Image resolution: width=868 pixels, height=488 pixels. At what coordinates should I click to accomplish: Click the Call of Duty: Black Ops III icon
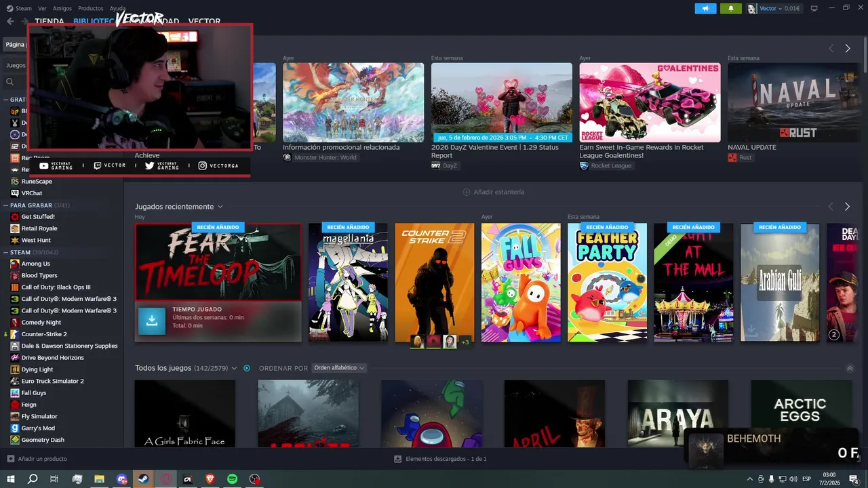click(15, 287)
